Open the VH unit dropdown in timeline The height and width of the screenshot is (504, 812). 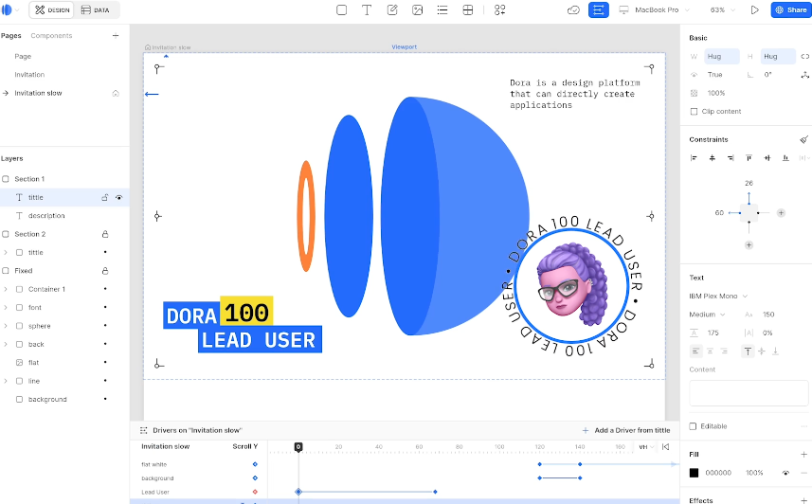pyautogui.click(x=646, y=446)
